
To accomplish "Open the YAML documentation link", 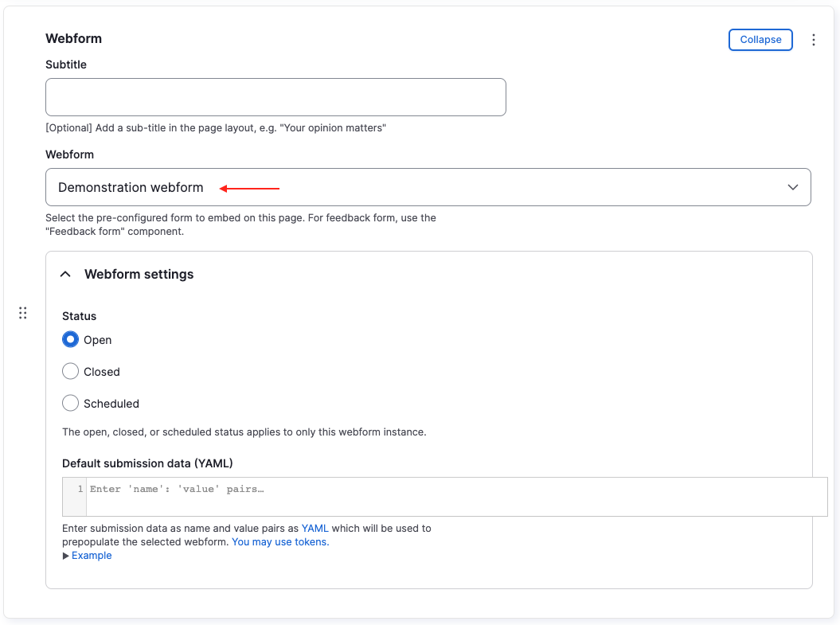I will pos(315,528).
